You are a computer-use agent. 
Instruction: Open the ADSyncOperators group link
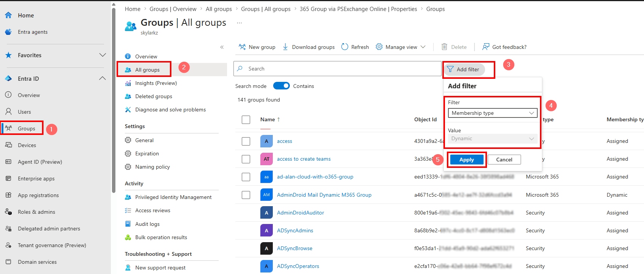(298, 266)
